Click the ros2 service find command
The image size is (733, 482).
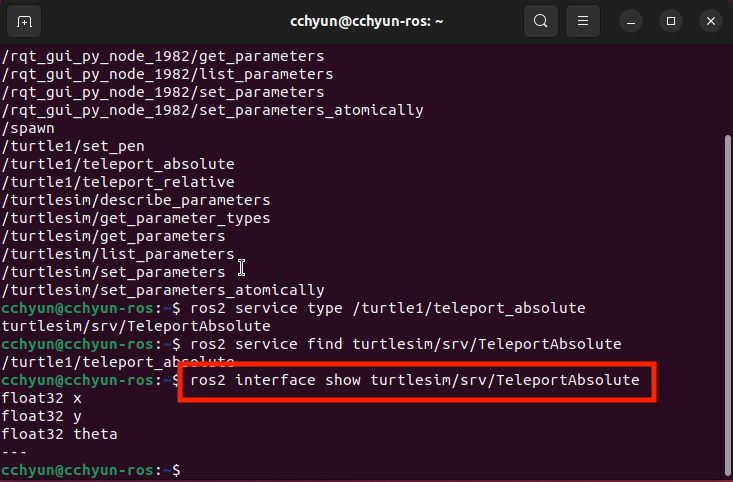406,344
